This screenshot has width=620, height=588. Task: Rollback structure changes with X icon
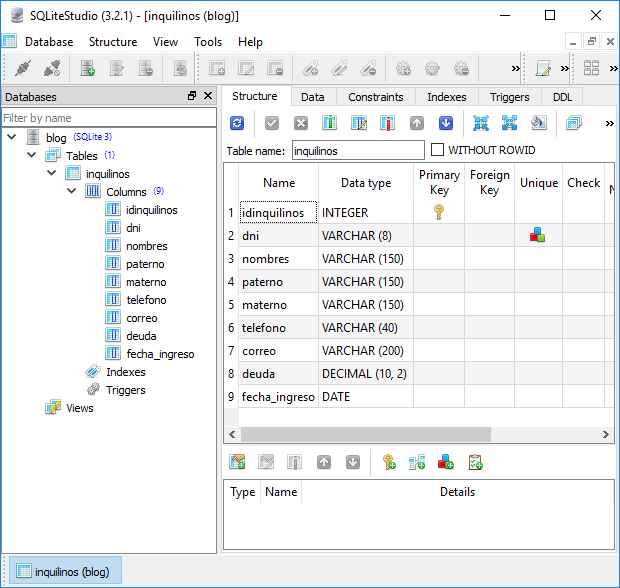tap(301, 123)
